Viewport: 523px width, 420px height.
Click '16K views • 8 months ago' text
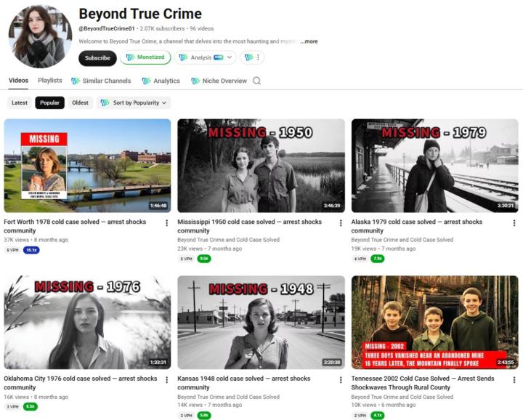pyautogui.click(x=36, y=397)
